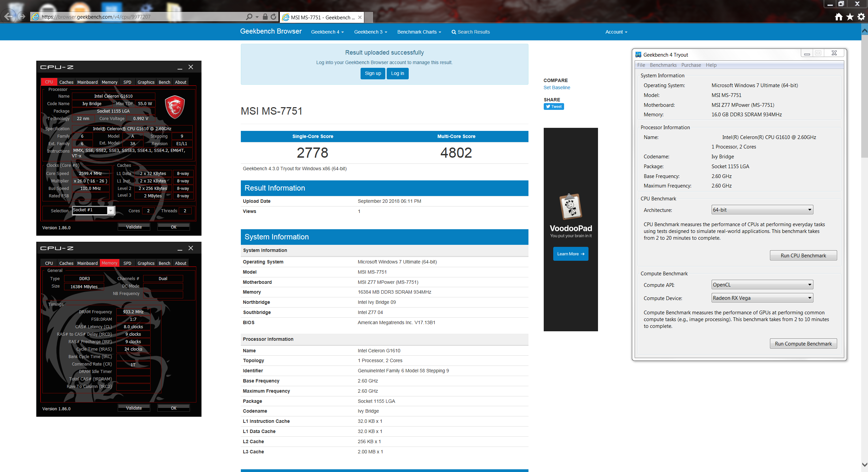Close the lower CPU-Z Memory window
868x472 pixels.
coord(191,248)
